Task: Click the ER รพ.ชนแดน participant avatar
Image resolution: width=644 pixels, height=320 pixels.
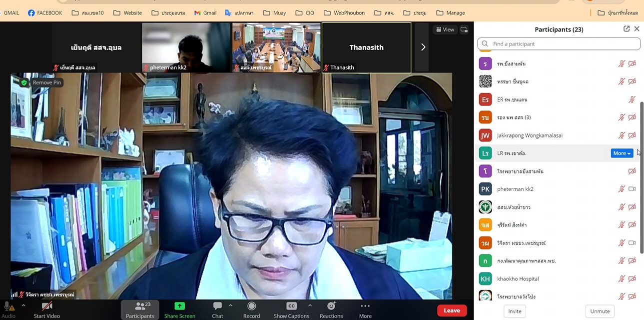Action: coord(485,99)
